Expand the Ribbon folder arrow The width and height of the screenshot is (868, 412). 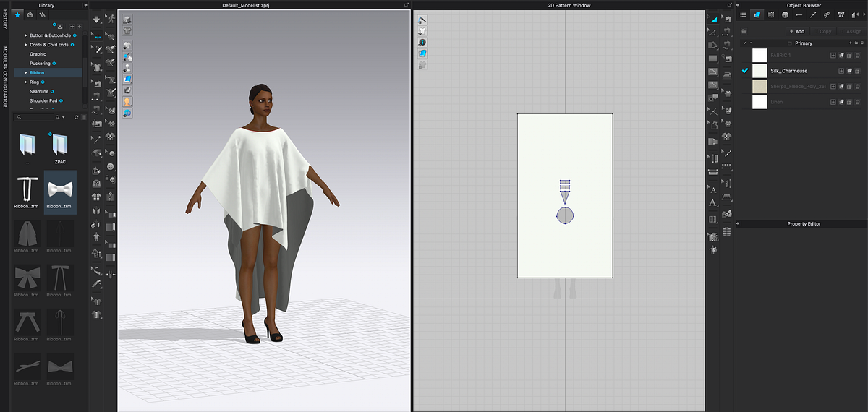(26, 73)
